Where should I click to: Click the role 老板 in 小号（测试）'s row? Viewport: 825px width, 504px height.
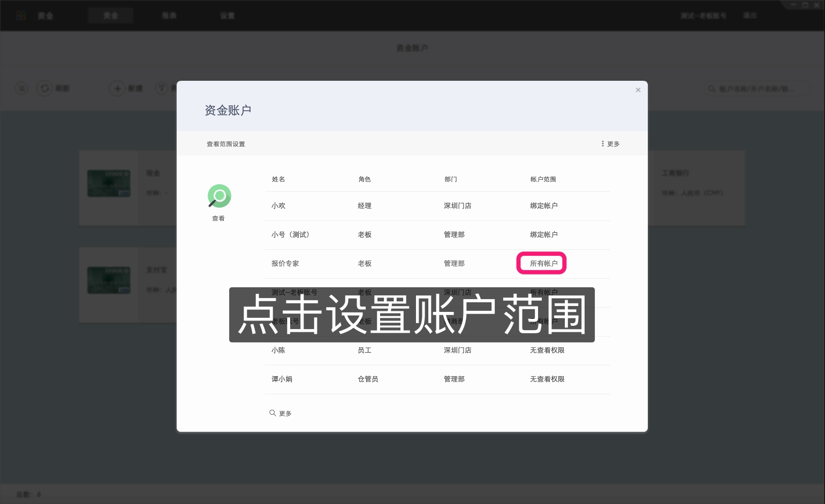click(365, 234)
